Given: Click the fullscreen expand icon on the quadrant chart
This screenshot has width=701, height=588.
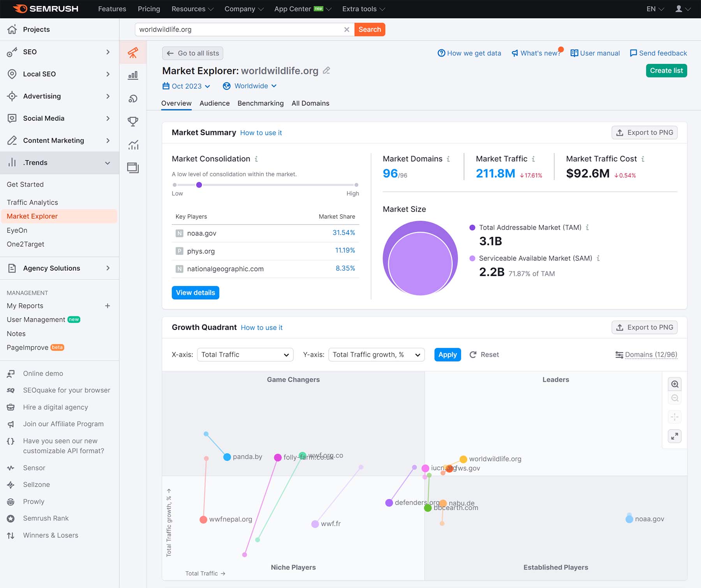Looking at the screenshot, I should [x=675, y=436].
